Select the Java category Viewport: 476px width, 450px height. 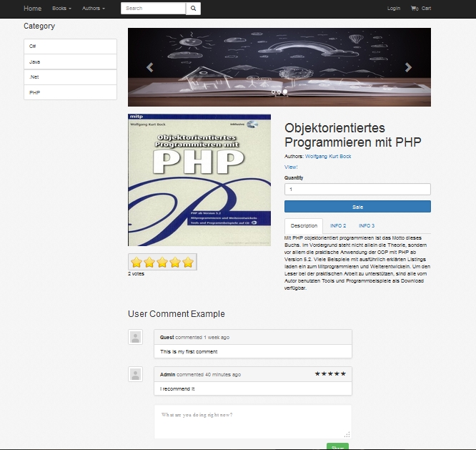pyautogui.click(x=71, y=62)
